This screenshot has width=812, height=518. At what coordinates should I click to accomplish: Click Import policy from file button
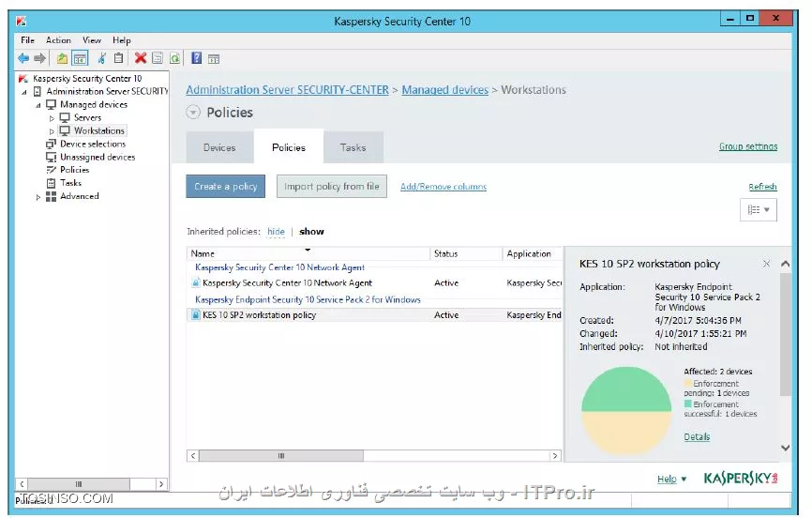tap(331, 186)
